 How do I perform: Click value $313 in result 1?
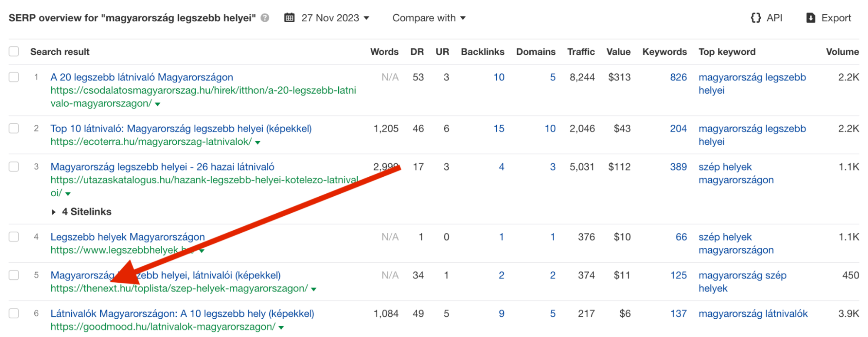coord(619,77)
